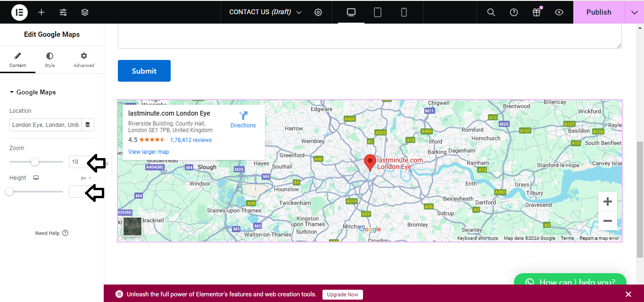
Task: Switch to the Advanced tab
Action: coord(84,60)
